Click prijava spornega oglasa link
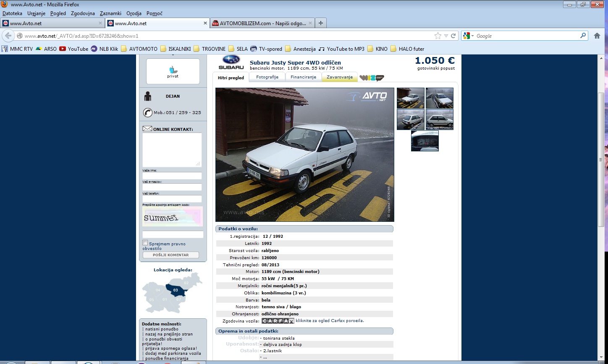 pos(171,348)
